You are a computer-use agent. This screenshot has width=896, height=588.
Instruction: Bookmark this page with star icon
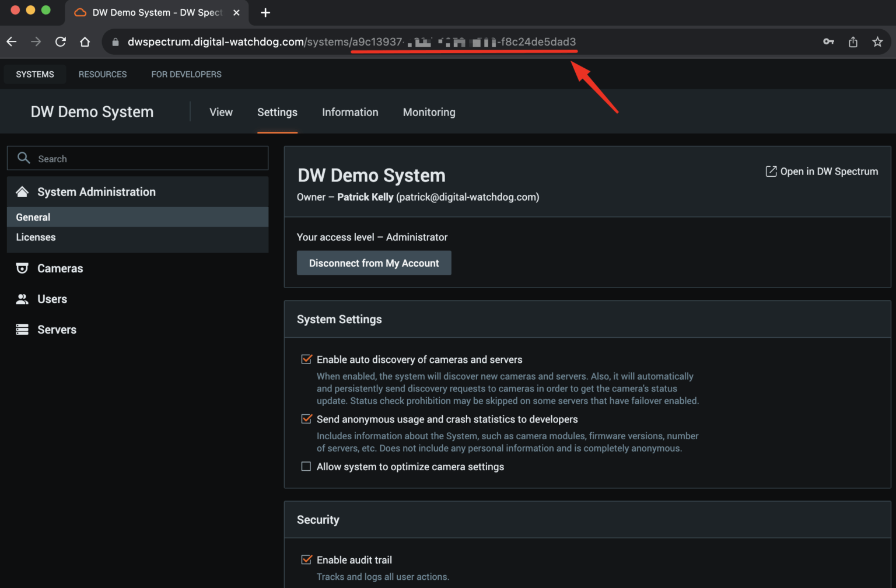point(877,42)
